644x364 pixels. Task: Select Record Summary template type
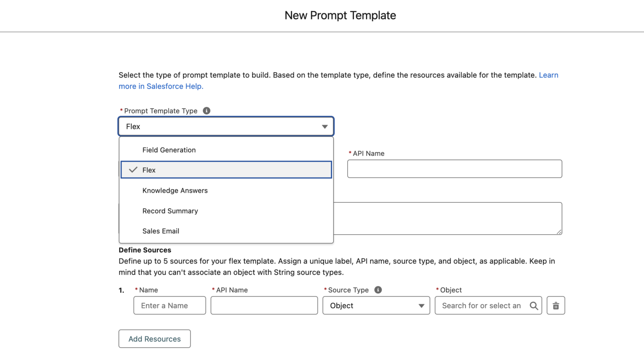pos(170,211)
